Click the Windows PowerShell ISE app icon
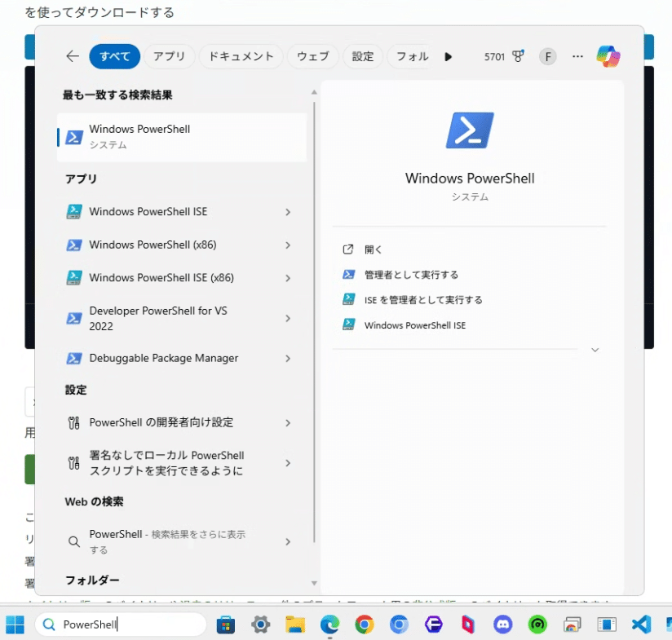 (x=74, y=212)
